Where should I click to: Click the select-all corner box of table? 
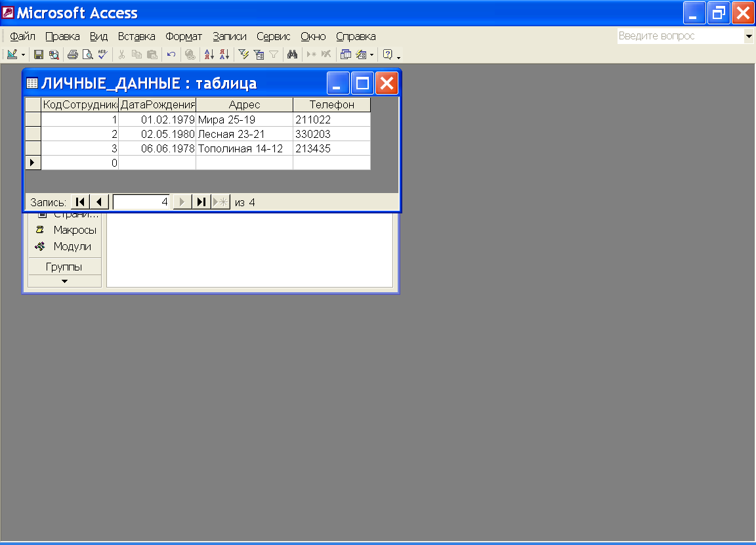tap(33, 104)
